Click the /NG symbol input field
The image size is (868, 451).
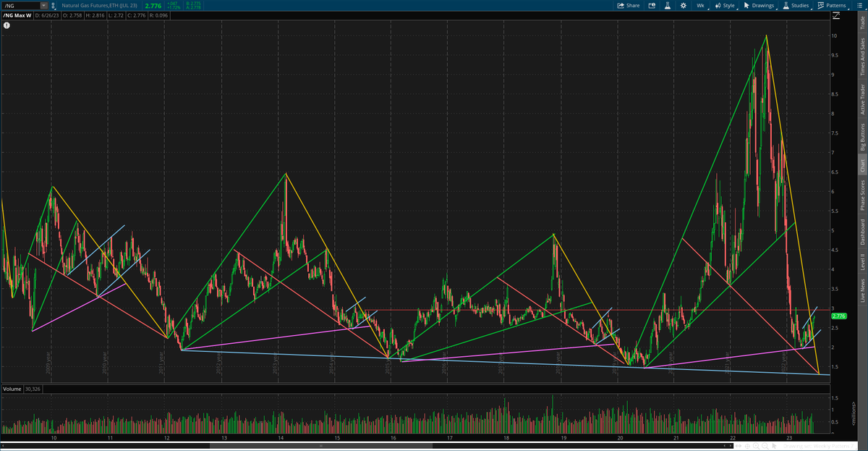coord(21,6)
